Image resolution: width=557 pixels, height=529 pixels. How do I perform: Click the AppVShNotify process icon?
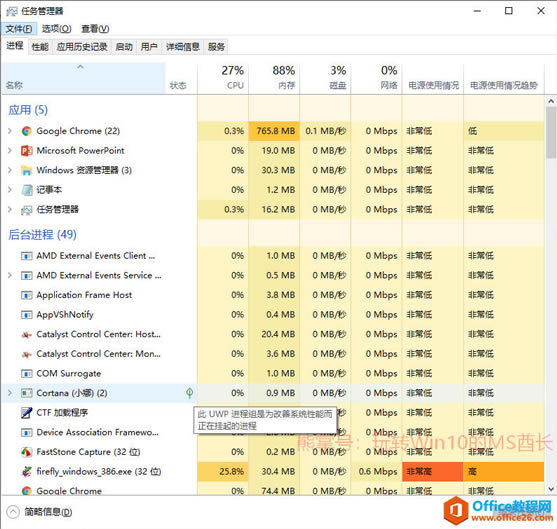tap(26, 315)
